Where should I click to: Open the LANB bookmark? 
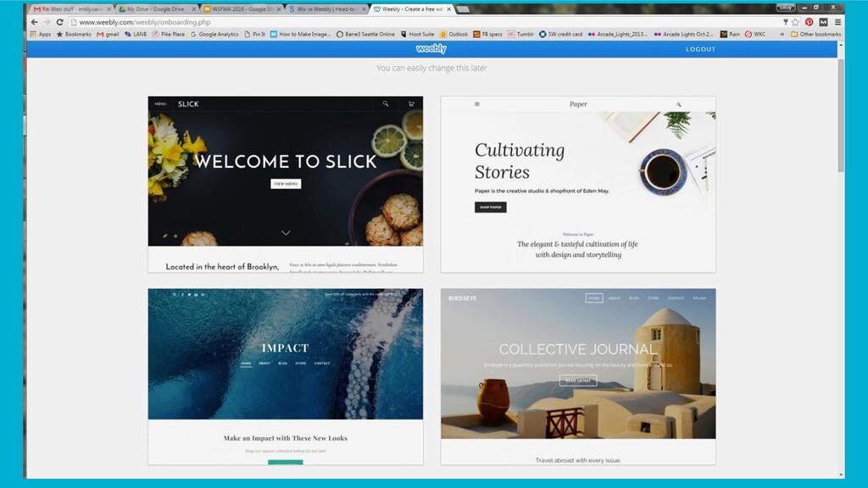tap(136, 34)
